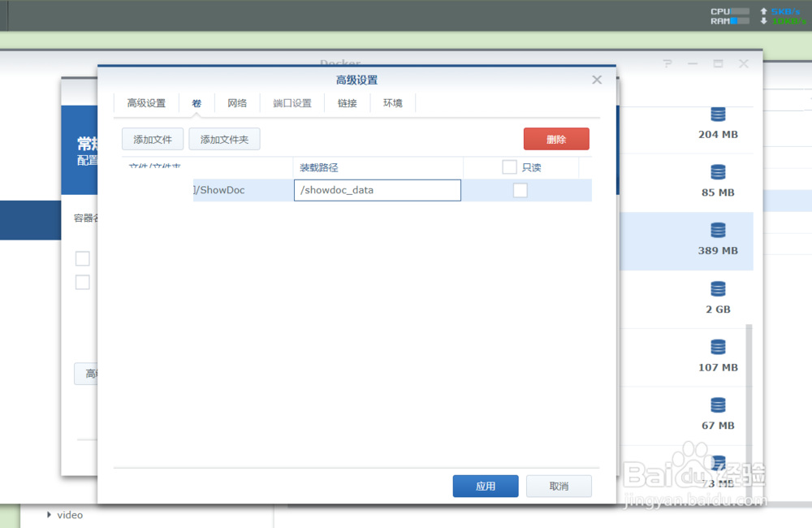
Task: Select the 204 MB image database icon
Action: [718, 114]
